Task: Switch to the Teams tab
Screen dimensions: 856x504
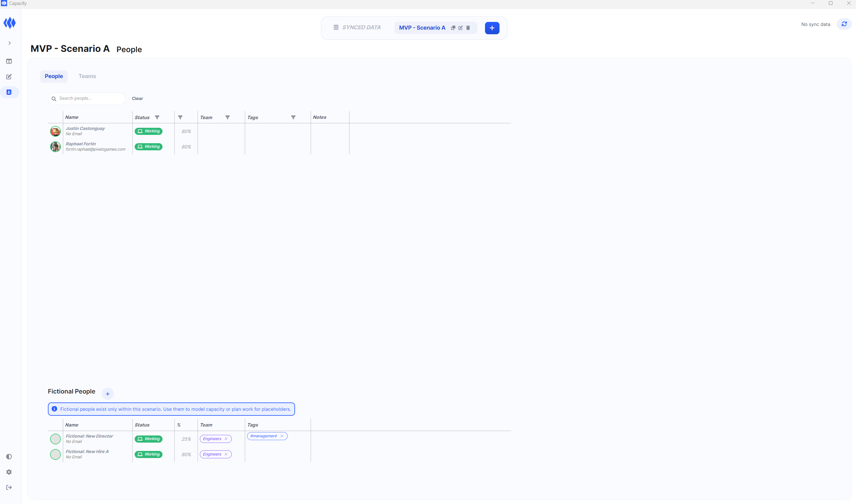Action: (x=87, y=76)
